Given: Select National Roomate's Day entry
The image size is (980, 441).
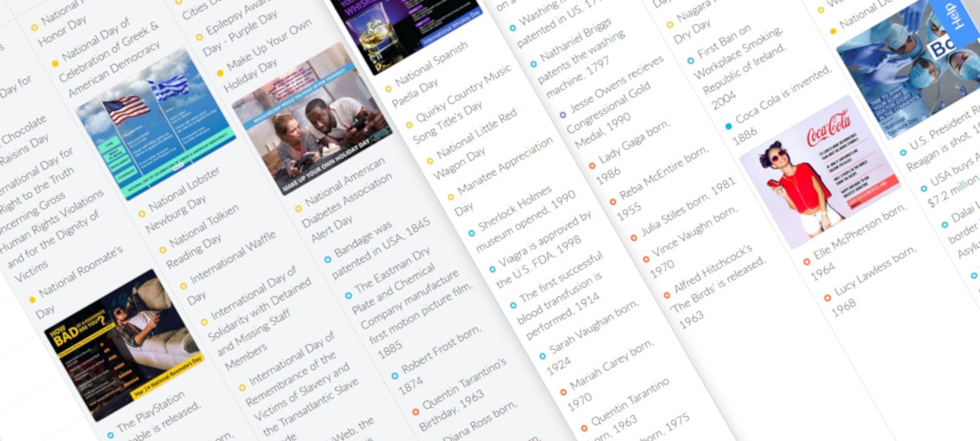Looking at the screenshot, I should tap(76, 281).
